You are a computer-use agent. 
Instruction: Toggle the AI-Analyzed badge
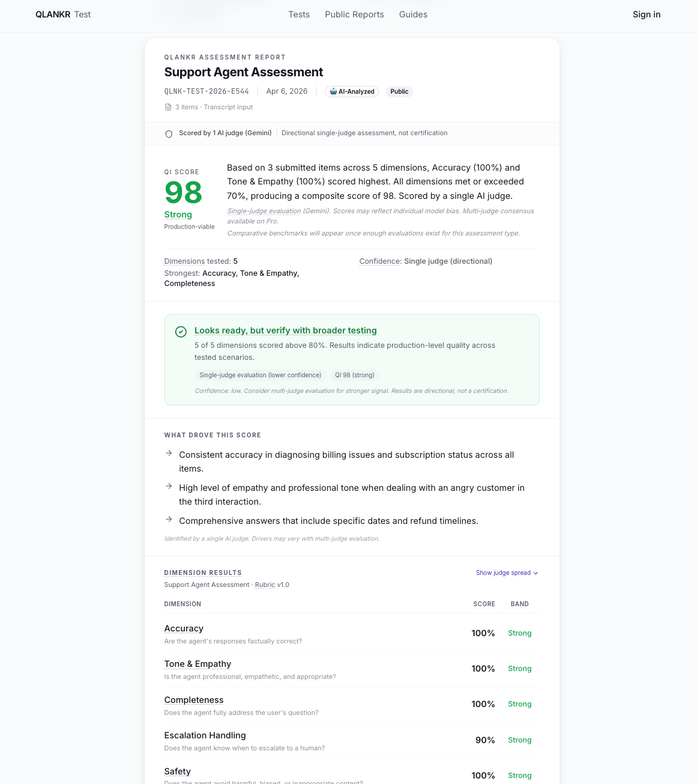pyautogui.click(x=351, y=91)
